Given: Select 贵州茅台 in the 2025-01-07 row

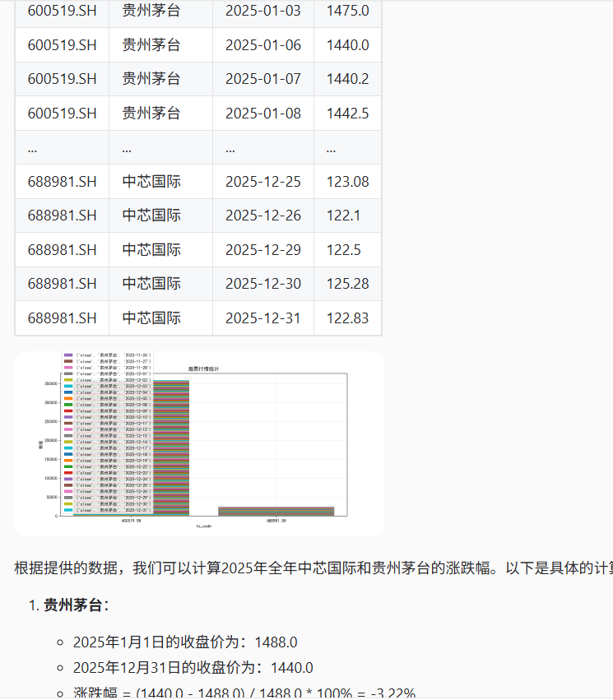Looking at the screenshot, I should [151, 79].
